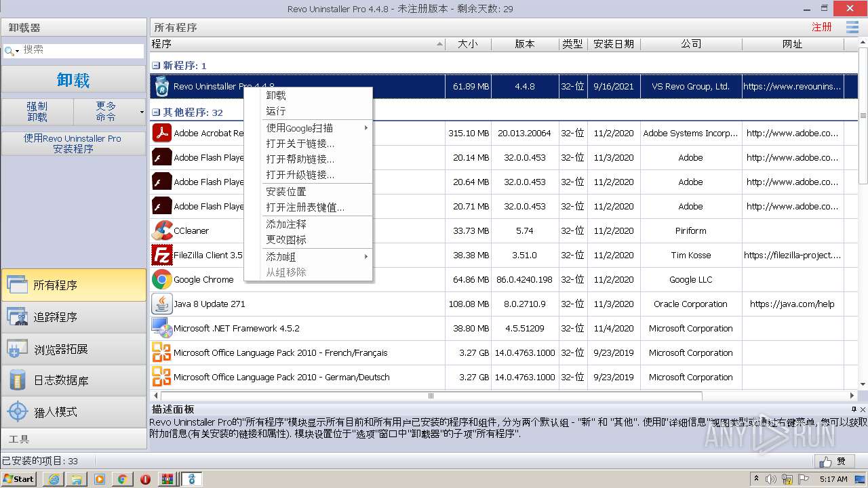The image size is (868, 488).
Task: Click the thumbs-up like button
Action: coord(833,462)
